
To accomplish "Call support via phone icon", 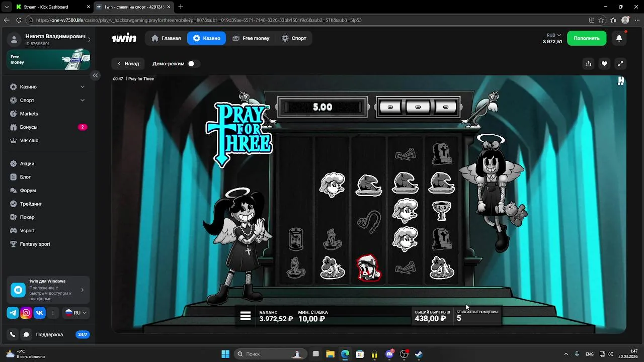I will point(13,334).
